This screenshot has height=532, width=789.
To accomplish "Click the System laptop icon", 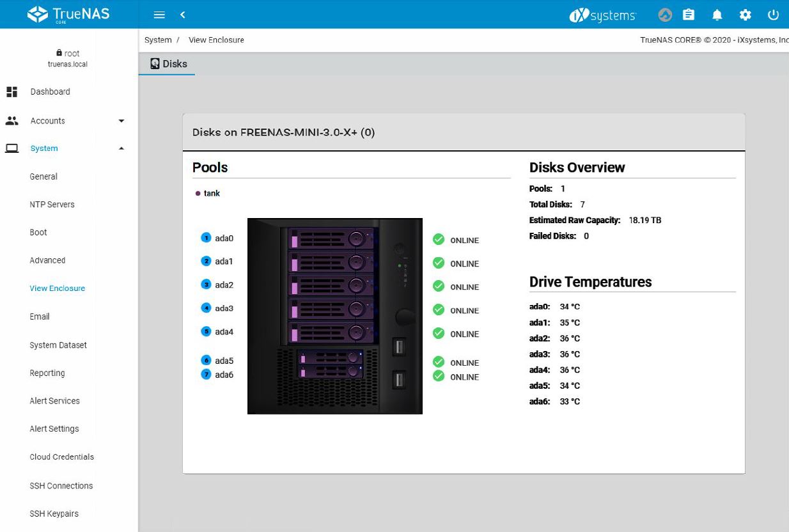I will click(12, 148).
